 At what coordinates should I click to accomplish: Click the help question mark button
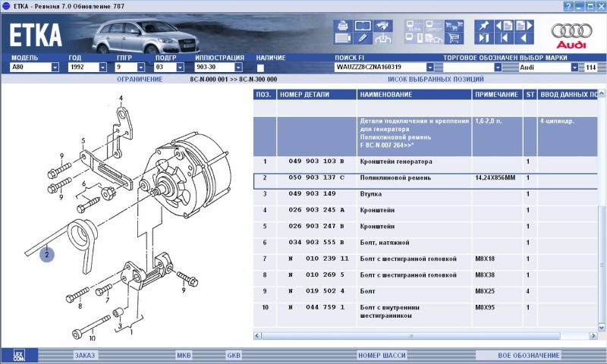(x=568, y=6)
